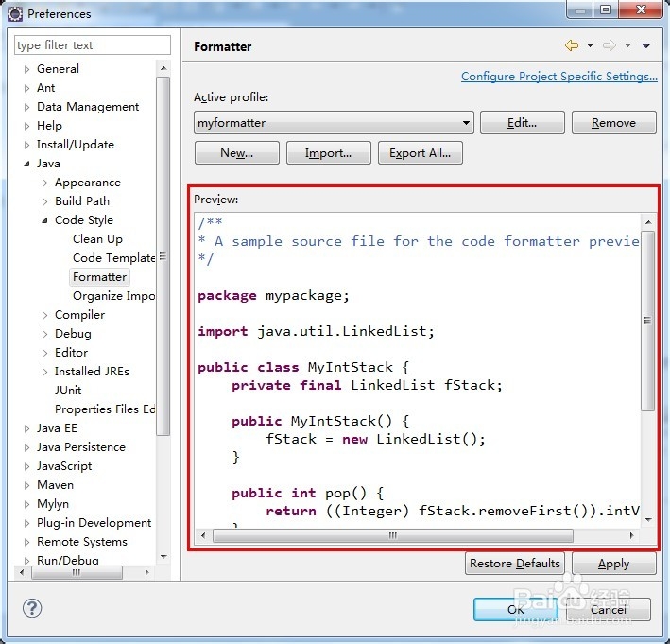Viewport: 670px width, 644px height.
Task: Expand the JavaScript node
Action: click(x=26, y=466)
